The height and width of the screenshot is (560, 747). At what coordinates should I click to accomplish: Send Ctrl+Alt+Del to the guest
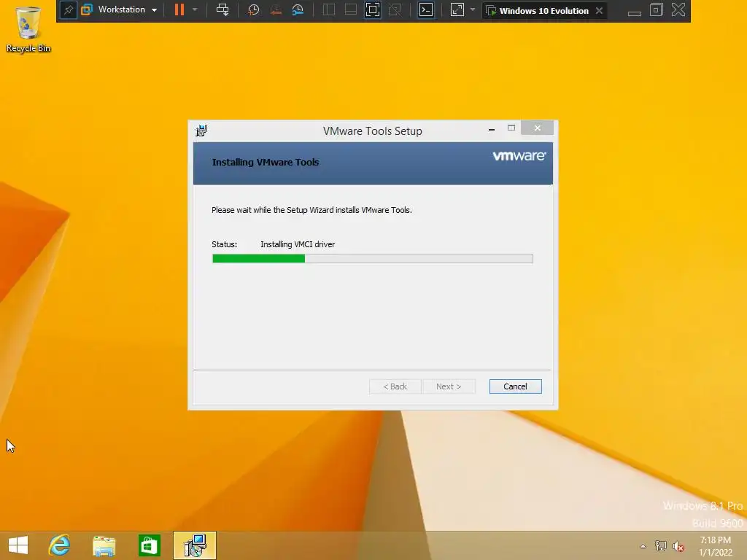click(222, 10)
